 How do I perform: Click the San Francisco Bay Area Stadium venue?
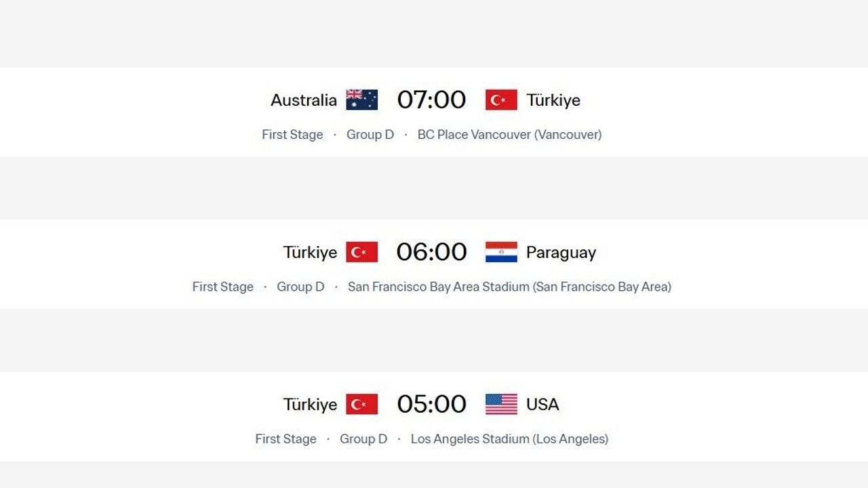pos(509,287)
